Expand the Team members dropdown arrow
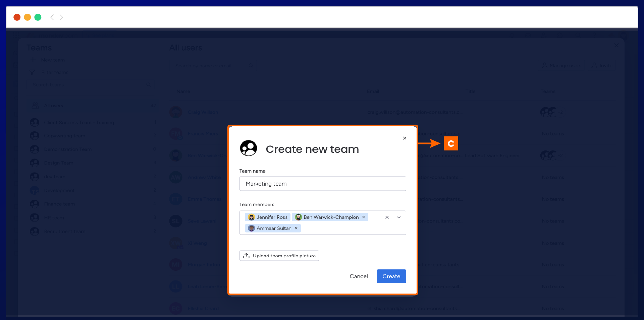 (x=399, y=217)
